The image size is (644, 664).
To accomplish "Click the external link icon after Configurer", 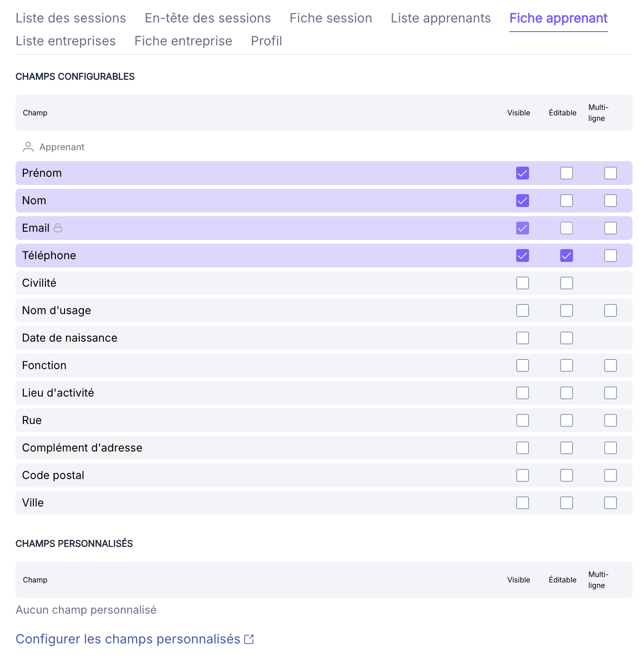I will pyautogui.click(x=249, y=639).
